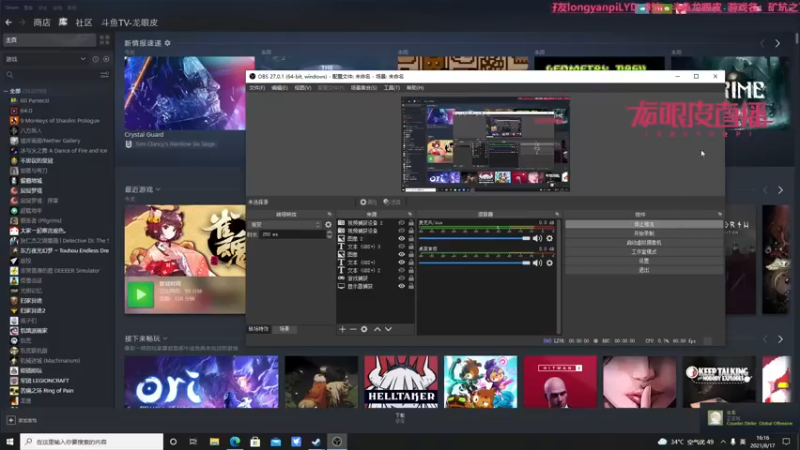The width and height of the screenshot is (800, 450).
Task: Show next recent games with right arrow
Action: pos(781,190)
